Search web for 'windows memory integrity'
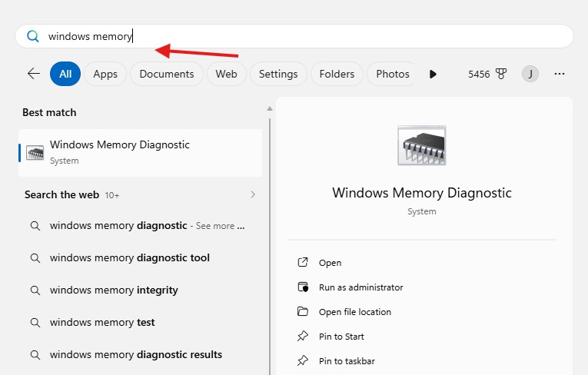Viewport: 588px width, 375px height. click(140, 290)
